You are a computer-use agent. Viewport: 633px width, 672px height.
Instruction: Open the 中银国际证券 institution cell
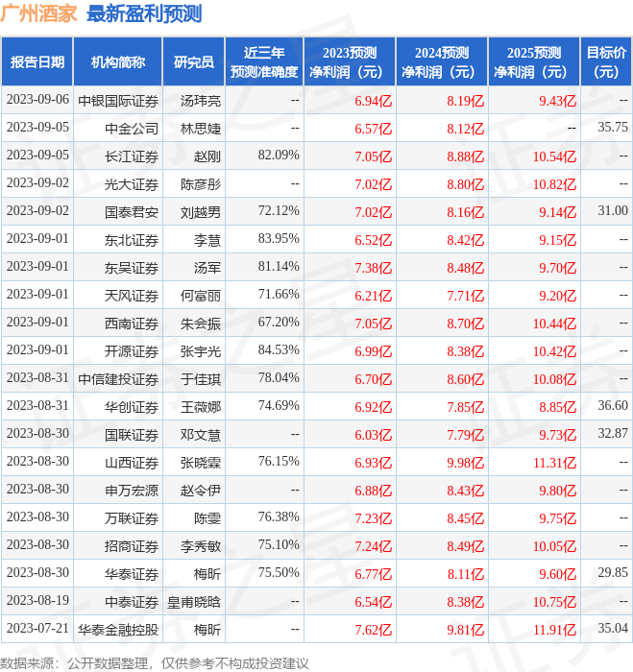pyautogui.click(x=118, y=100)
